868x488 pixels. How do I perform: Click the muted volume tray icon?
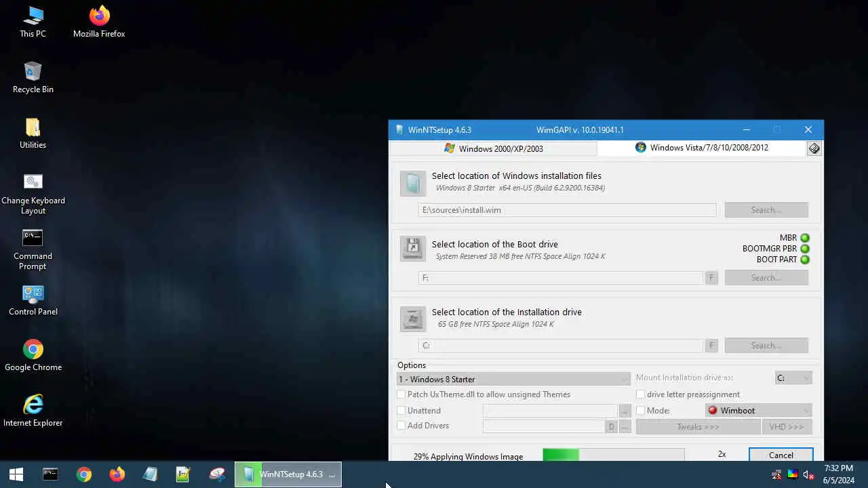pos(809,474)
